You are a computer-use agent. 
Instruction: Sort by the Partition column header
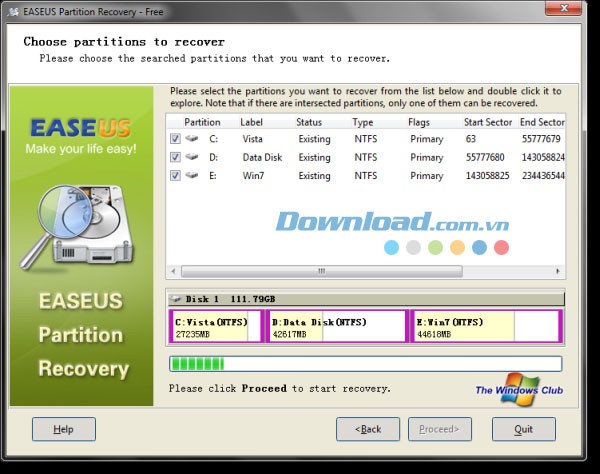pos(202,122)
